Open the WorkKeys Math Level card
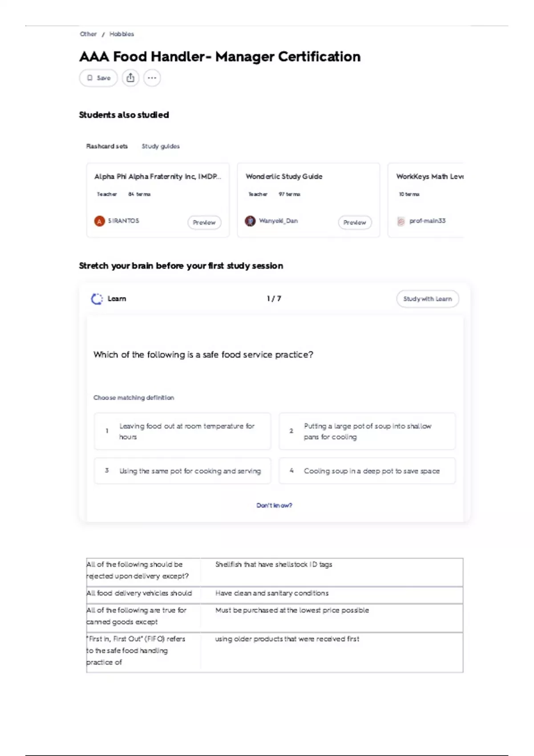 click(x=426, y=200)
